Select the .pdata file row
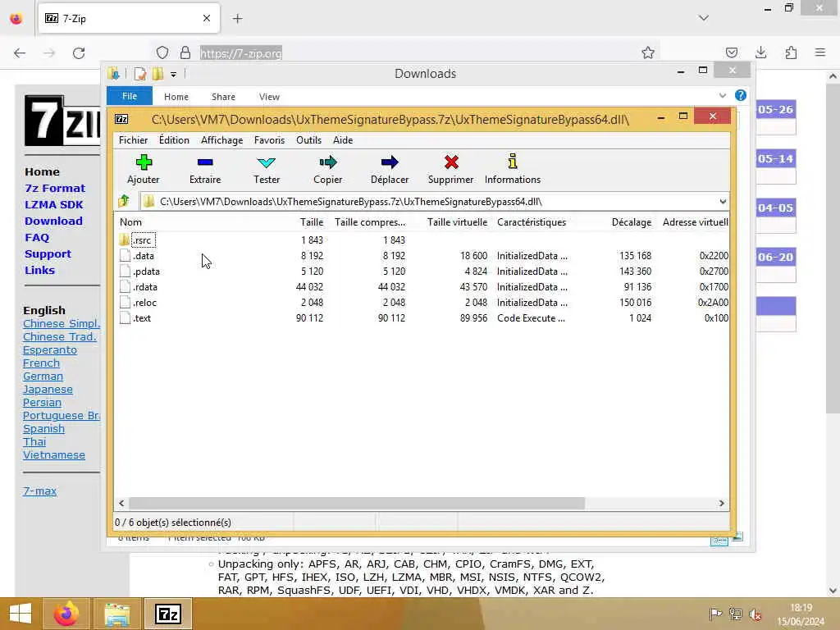This screenshot has width=840, height=630. point(422,271)
